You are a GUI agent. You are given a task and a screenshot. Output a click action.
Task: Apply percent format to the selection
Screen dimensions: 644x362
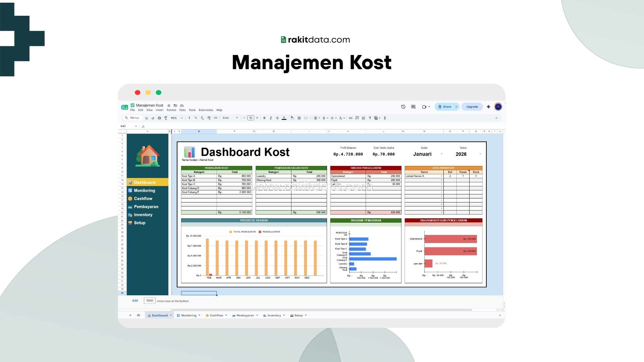(196, 118)
